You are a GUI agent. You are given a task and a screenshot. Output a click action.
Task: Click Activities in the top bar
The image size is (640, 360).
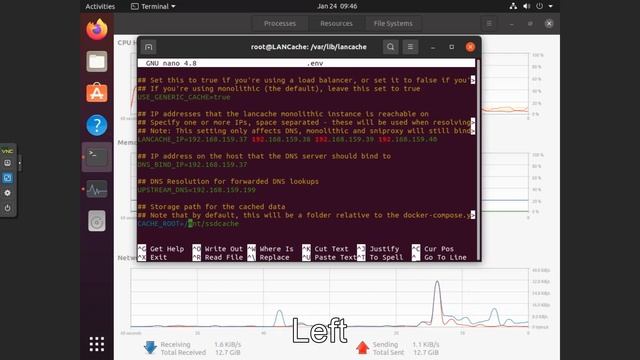tap(100, 6)
